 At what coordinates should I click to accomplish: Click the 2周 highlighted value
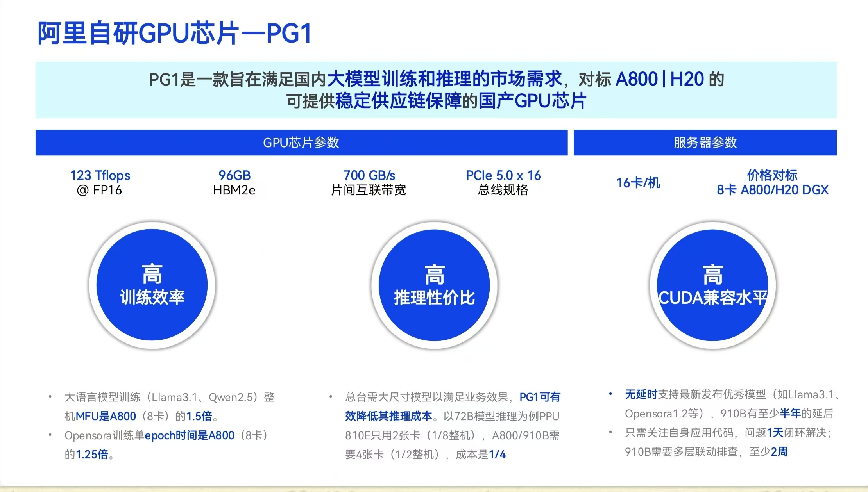[x=779, y=452]
